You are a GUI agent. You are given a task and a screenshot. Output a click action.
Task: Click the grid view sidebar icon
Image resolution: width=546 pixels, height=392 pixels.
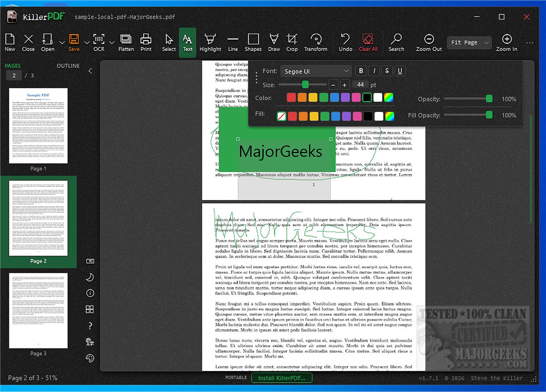coord(90,310)
